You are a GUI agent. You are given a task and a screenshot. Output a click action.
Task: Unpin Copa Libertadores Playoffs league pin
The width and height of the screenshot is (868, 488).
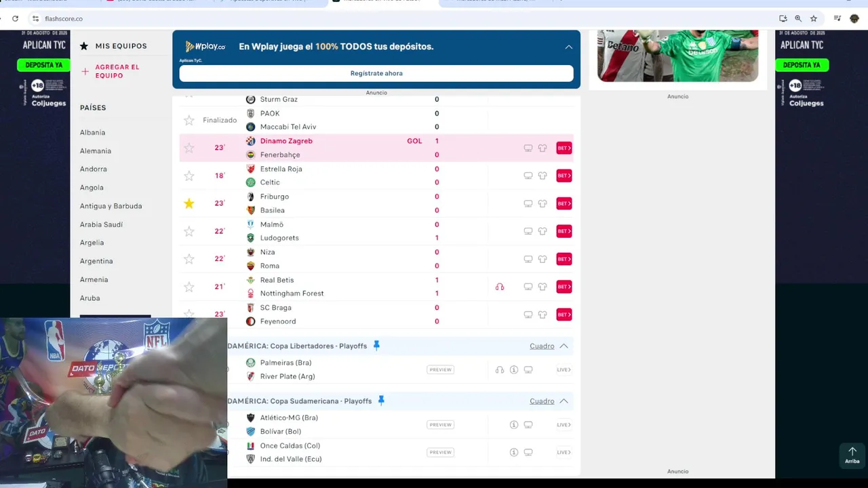coord(376,346)
